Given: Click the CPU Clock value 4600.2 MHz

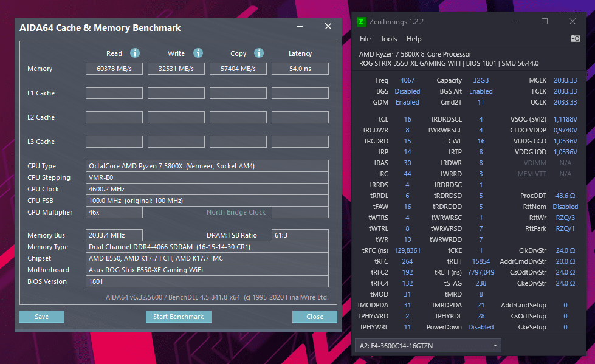Looking at the screenshot, I should pyautogui.click(x=207, y=189).
